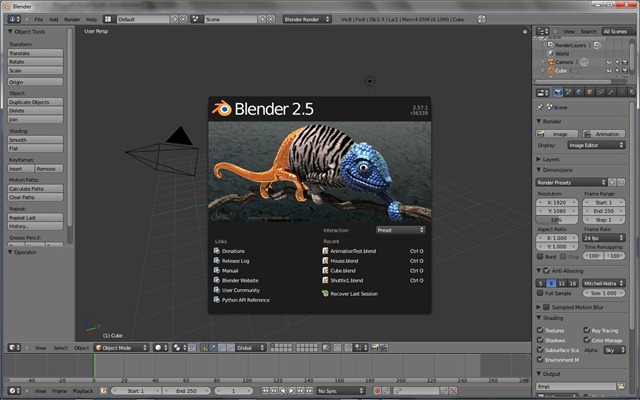The width and height of the screenshot is (640, 400).
Task: Toggle Ray Tracing checkbox
Action: 587,330
